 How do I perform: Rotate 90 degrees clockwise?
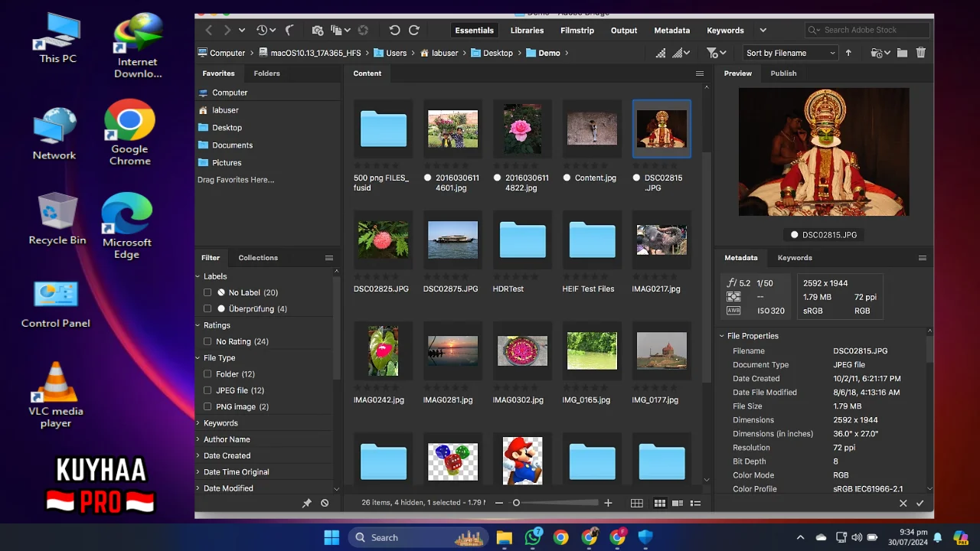tap(414, 30)
